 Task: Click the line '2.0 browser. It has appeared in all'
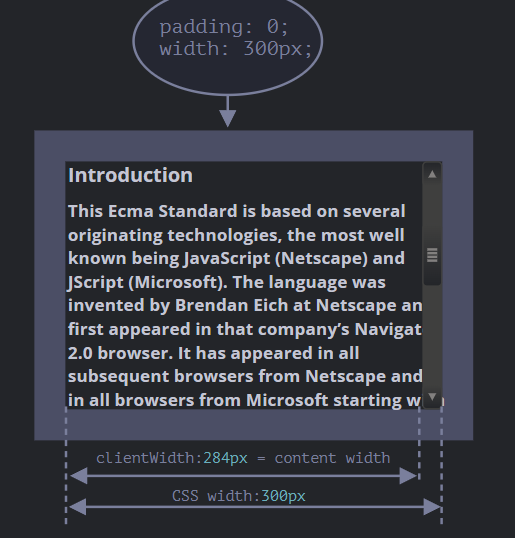pos(213,353)
